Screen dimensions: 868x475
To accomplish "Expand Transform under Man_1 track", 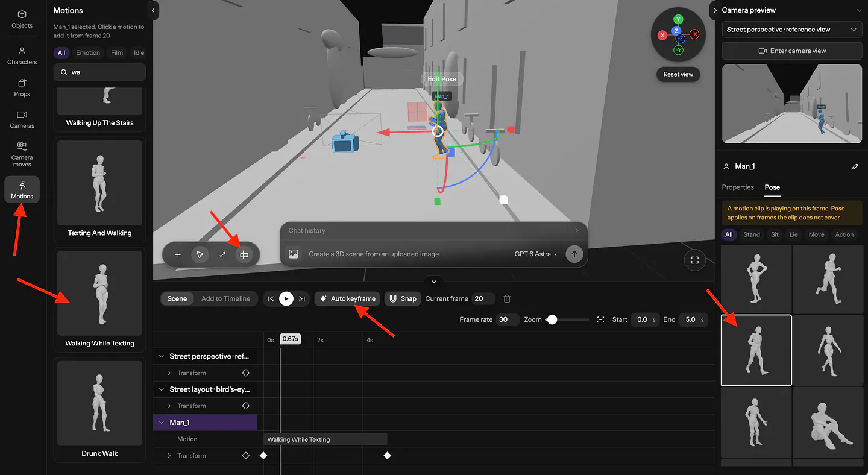I will click(169, 456).
